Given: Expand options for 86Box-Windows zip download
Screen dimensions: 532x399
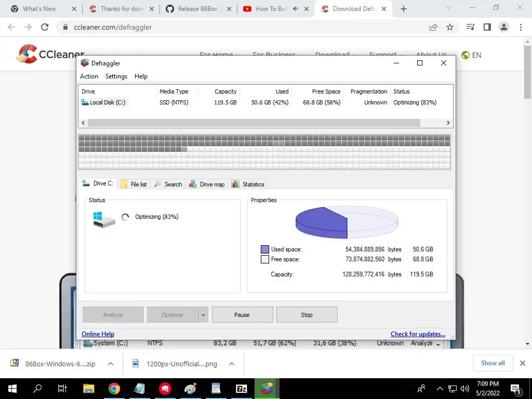Looking at the screenshot, I should (x=111, y=364).
